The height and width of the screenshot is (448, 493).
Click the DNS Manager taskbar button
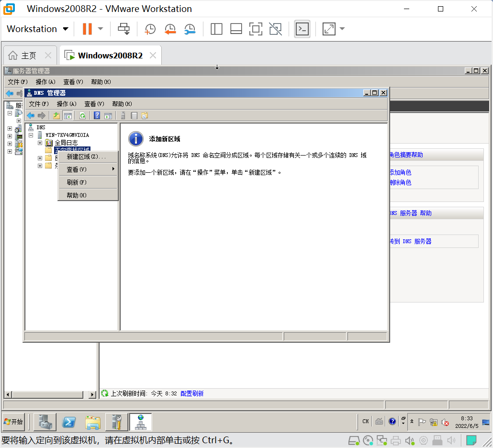click(141, 422)
